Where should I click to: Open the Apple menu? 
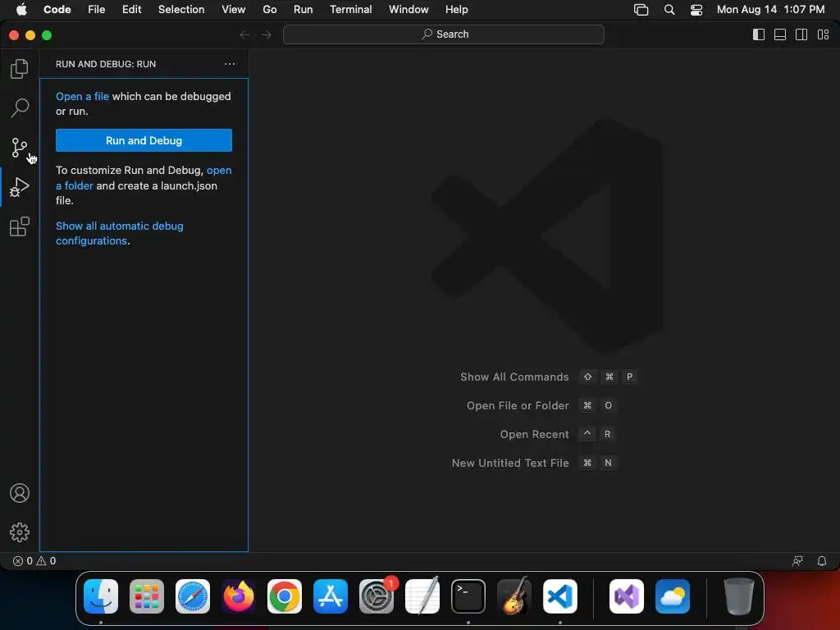[x=21, y=10]
